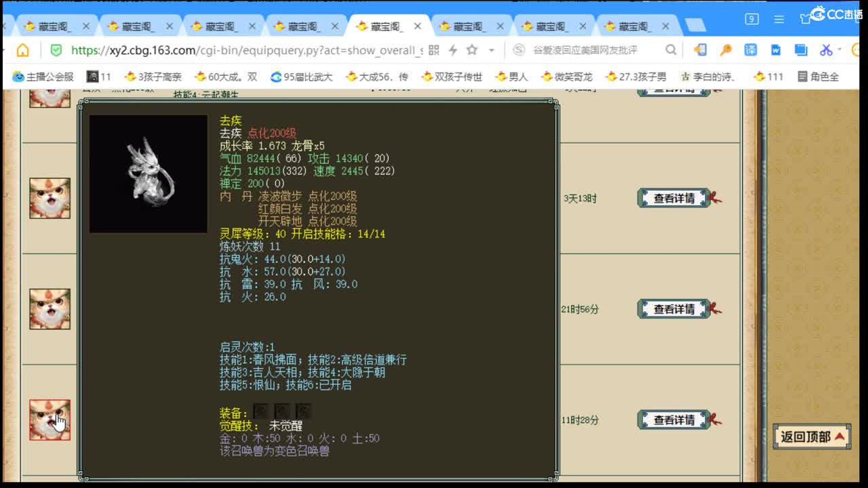
Task: Click the pet avatar in the 11时28分 row
Action: pos(50,420)
